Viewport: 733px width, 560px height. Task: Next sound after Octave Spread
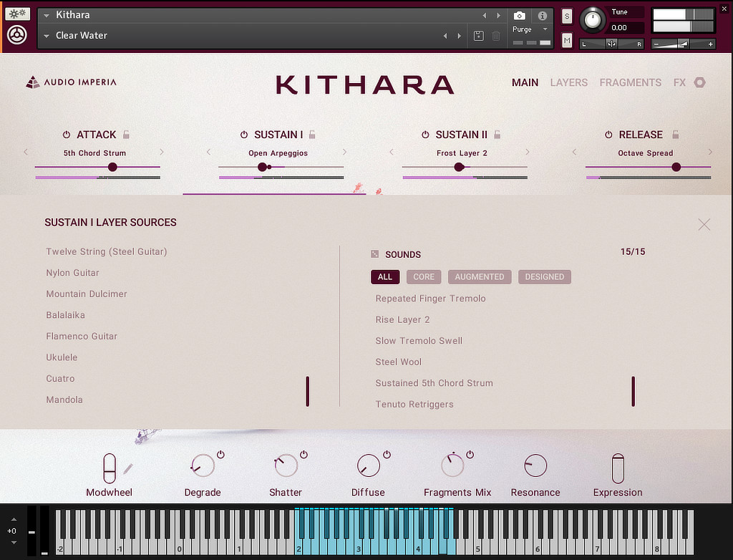click(710, 152)
